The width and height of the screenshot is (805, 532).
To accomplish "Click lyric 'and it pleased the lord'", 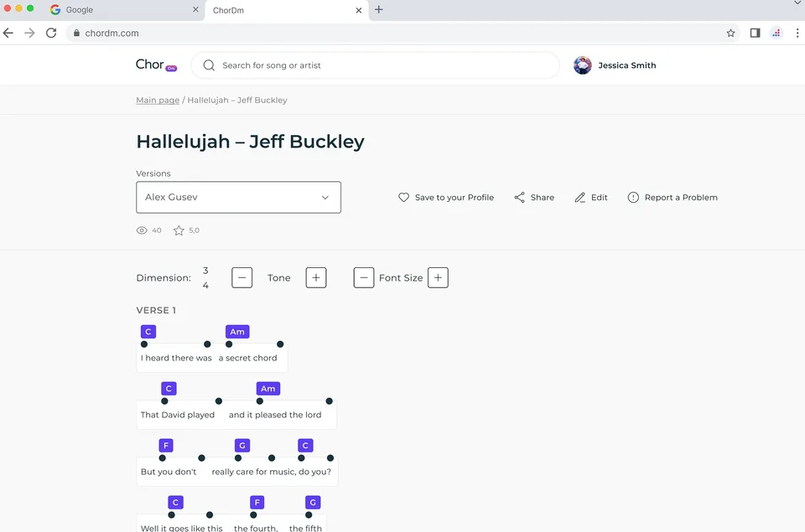I will click(x=275, y=415).
